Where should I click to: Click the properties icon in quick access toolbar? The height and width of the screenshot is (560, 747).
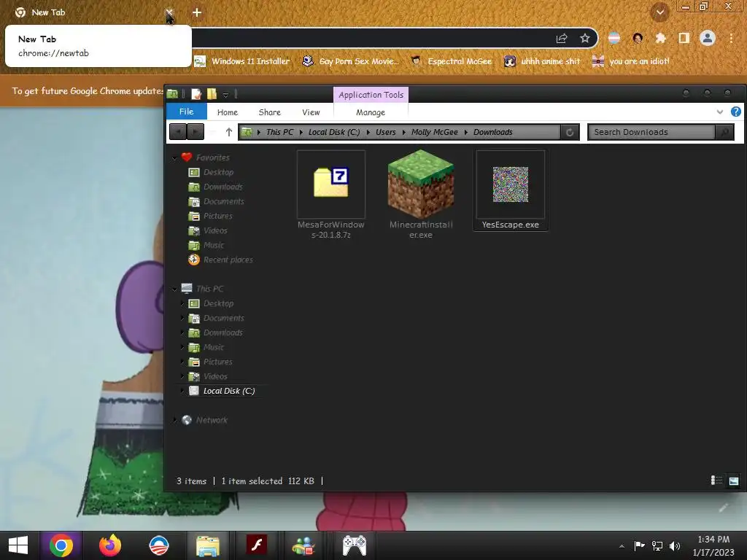coord(196,94)
